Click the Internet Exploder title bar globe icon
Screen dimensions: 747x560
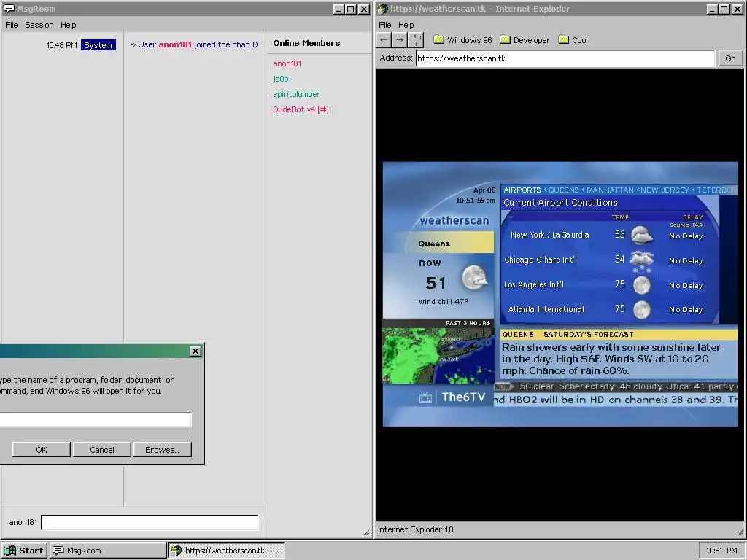(383, 9)
